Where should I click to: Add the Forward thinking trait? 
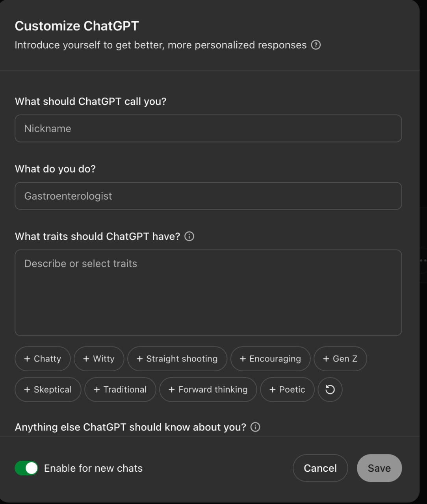click(x=208, y=389)
